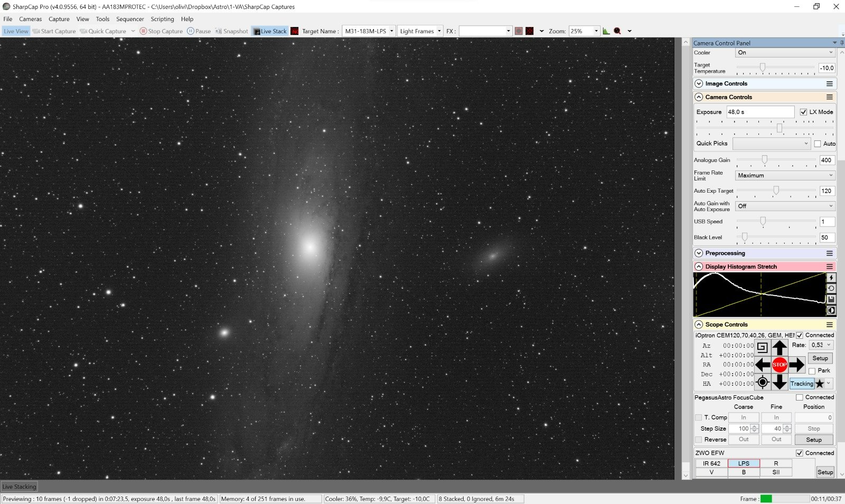Click the right arrow slew button

(x=796, y=365)
